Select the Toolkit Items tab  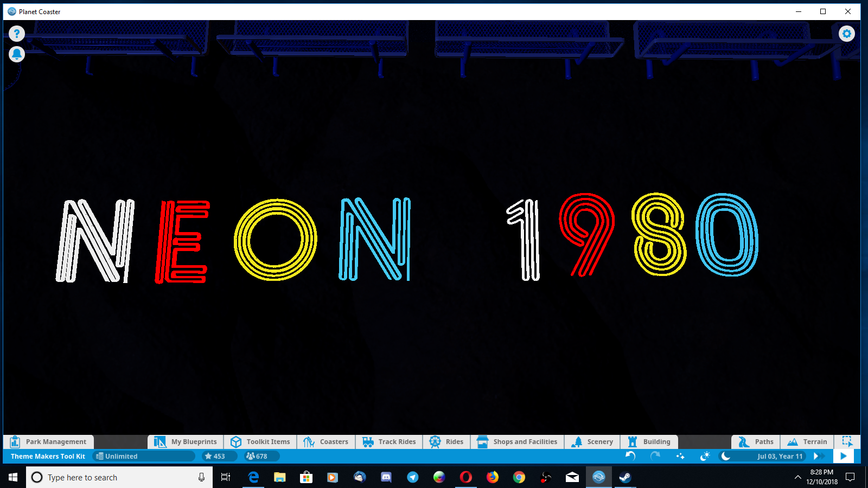[x=261, y=442]
